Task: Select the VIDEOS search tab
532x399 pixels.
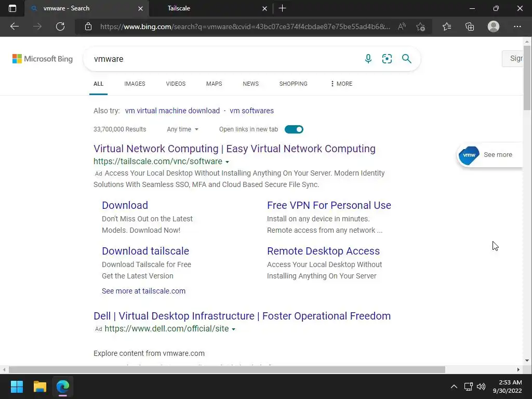Action: click(176, 84)
